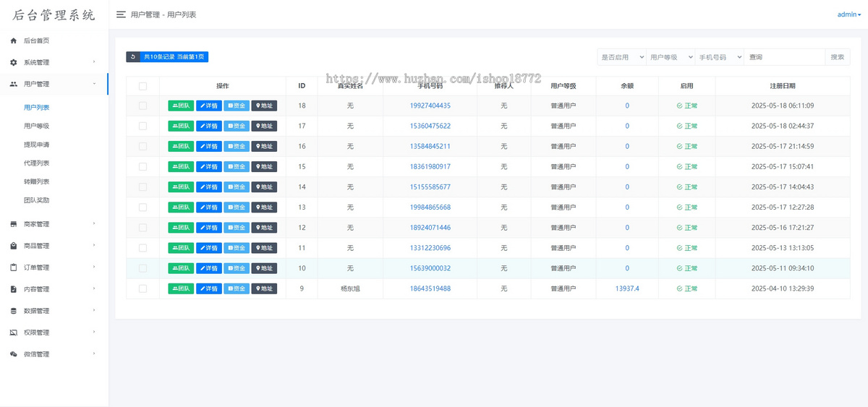Open the 是否启用 filter dropdown
Screen dimensions: 868x407
(x=621, y=57)
